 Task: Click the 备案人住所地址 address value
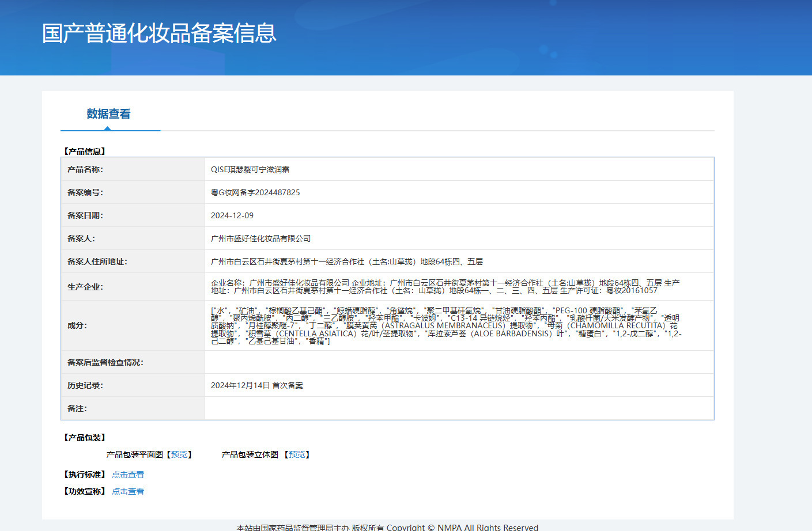tap(346, 261)
